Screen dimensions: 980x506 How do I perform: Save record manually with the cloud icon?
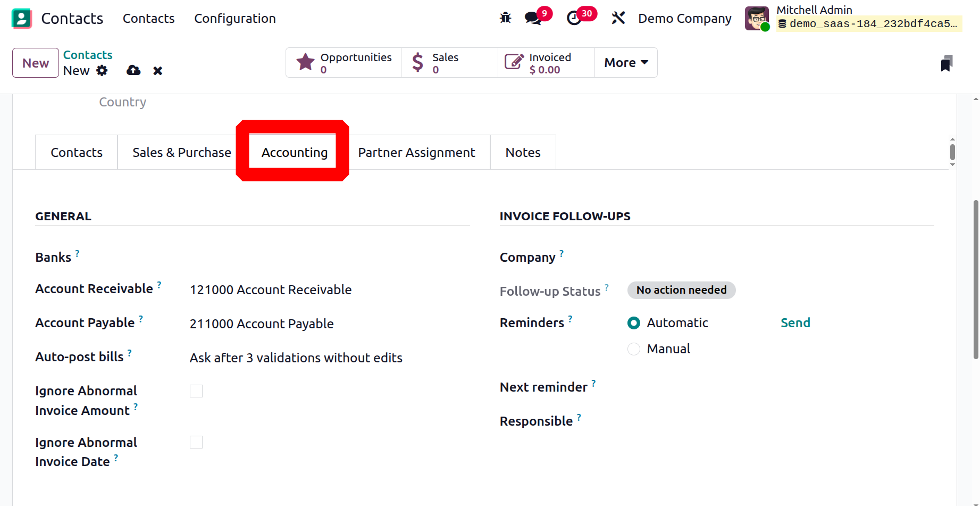tap(133, 71)
